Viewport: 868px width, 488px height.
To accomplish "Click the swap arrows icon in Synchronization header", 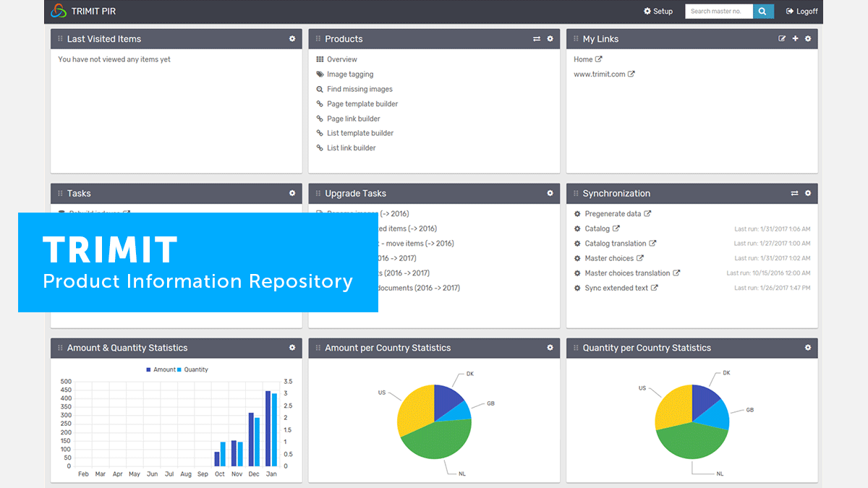I will 795,194.
